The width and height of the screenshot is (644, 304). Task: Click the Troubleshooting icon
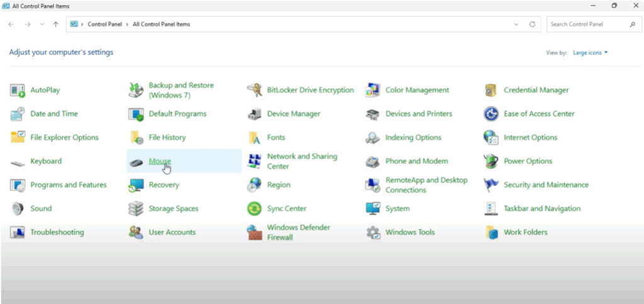pyautogui.click(x=17, y=232)
